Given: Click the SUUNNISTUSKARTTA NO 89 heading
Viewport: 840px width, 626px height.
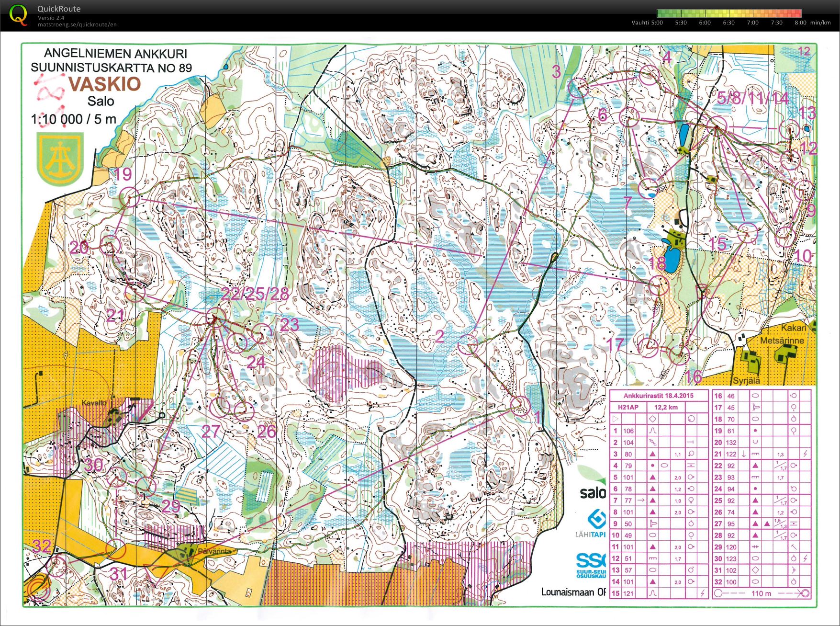Looking at the screenshot, I should 111,68.
